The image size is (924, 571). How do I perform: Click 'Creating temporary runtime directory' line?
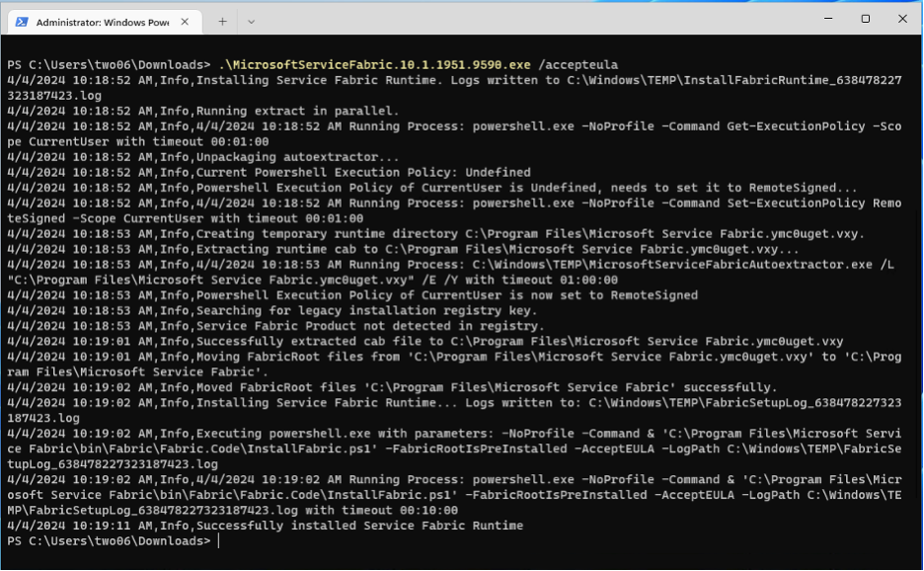pyautogui.click(x=436, y=233)
